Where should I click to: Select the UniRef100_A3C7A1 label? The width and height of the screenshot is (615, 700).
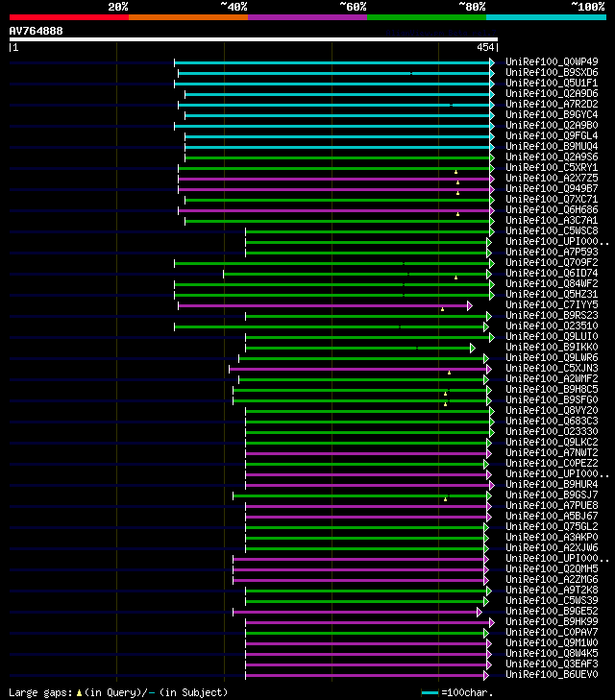point(552,220)
